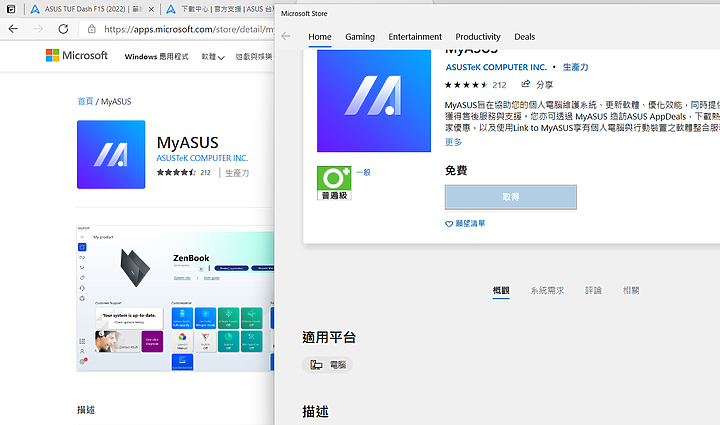Focus the apps.microsoft.com address bar
The image size is (720, 425).
coord(188,29)
